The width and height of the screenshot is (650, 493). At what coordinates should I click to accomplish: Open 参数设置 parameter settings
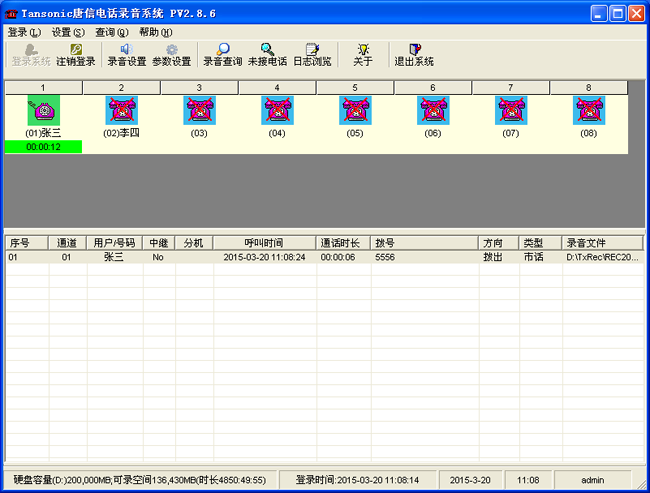coord(171,54)
